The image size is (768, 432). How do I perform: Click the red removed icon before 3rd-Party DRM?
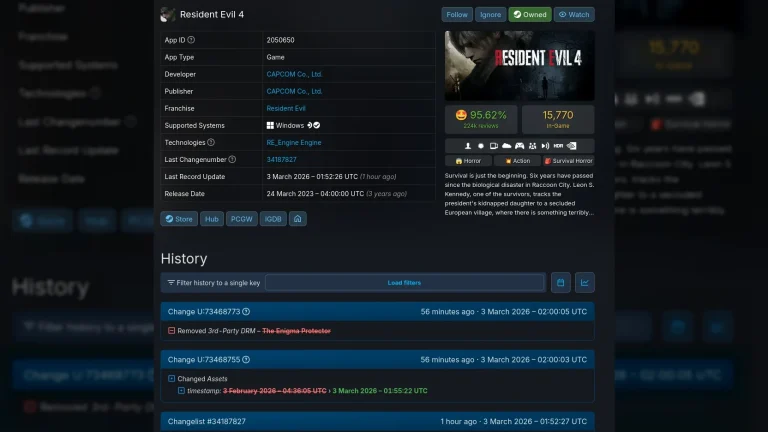(x=171, y=331)
